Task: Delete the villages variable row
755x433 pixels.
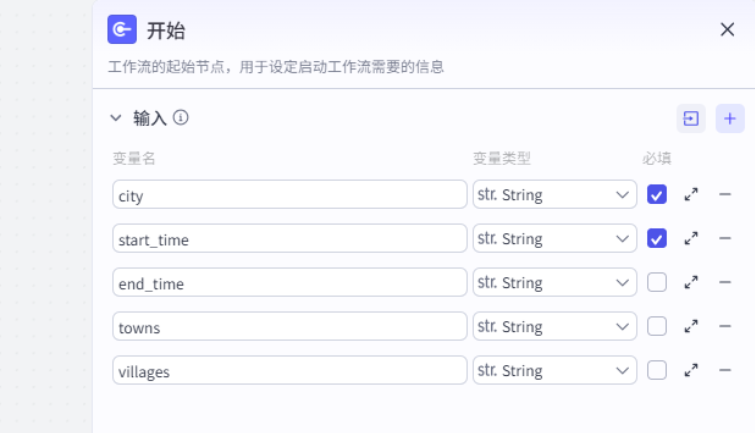Action: coord(725,371)
